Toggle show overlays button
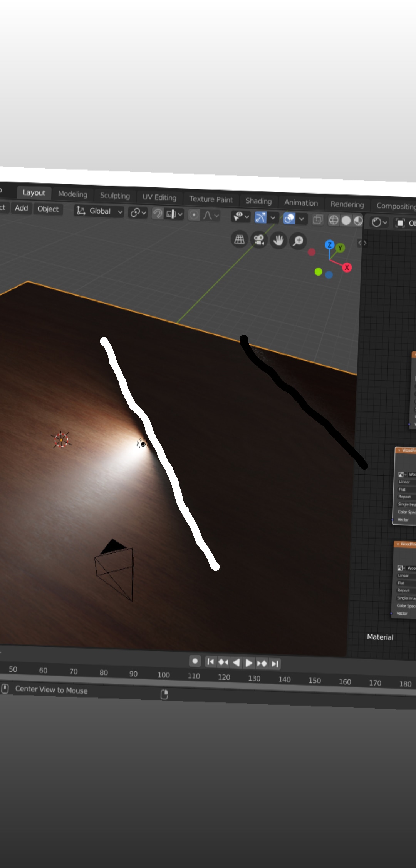 coord(289,219)
